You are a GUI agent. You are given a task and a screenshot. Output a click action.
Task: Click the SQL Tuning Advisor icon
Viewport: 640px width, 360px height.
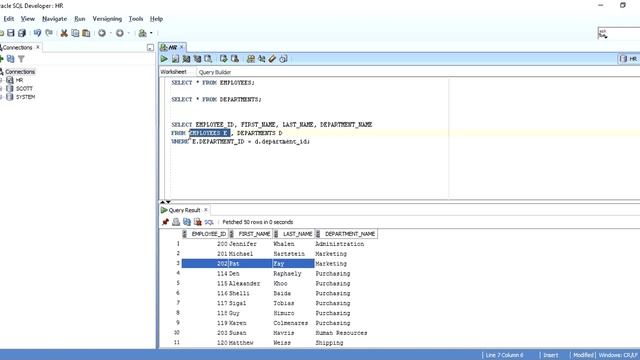[209, 59]
